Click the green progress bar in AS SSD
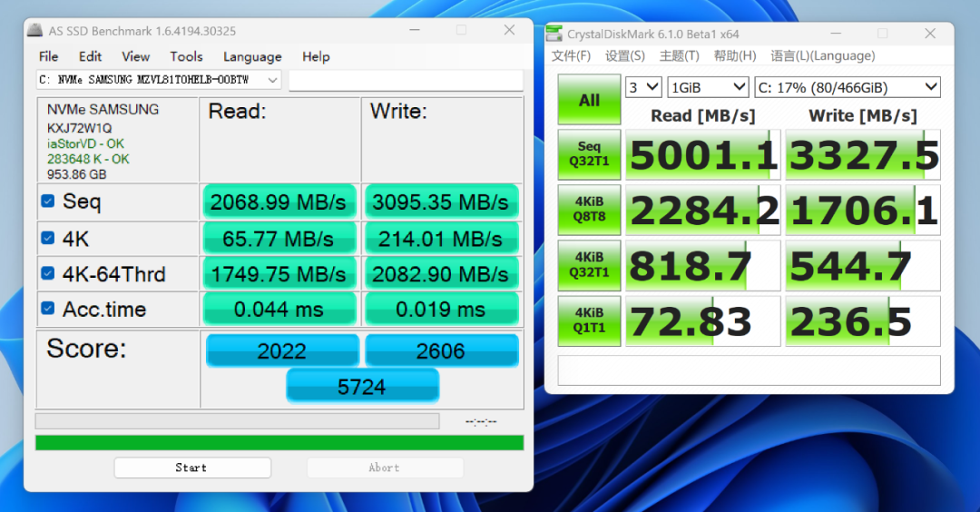 tap(279, 443)
